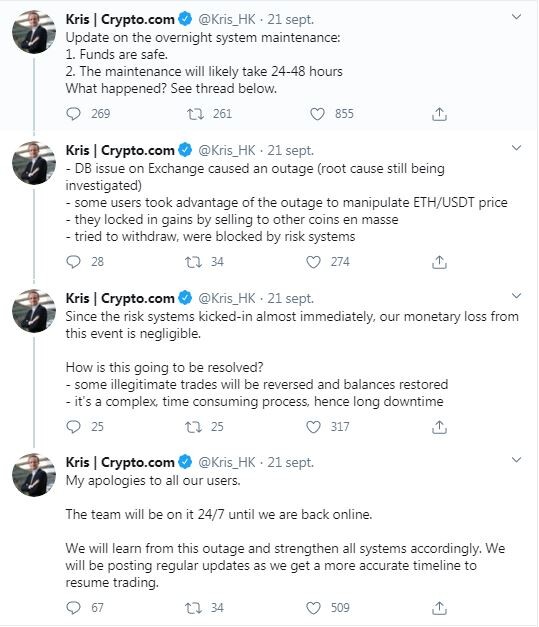The image size is (539, 627).
Task: Like the tweet with 509 likes
Action: click(313, 608)
